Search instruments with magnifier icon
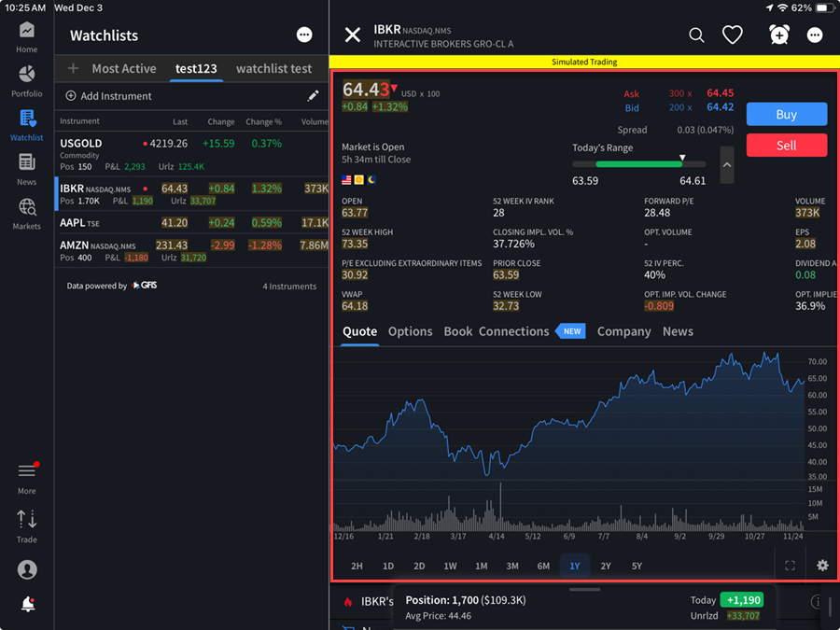840x630 pixels. pos(696,35)
